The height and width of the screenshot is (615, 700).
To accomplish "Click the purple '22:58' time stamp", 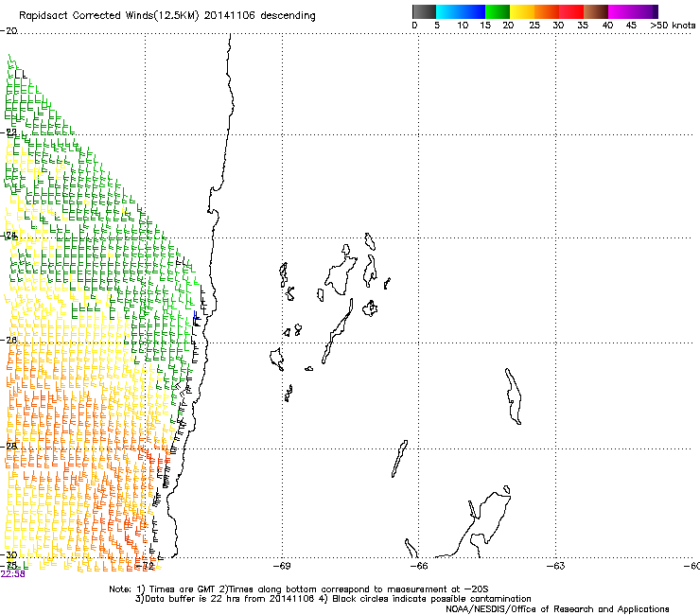I will (13, 574).
